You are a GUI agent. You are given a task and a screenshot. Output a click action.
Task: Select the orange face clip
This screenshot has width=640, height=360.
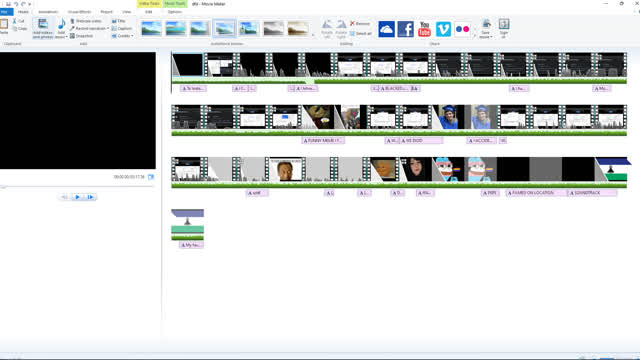384,169
